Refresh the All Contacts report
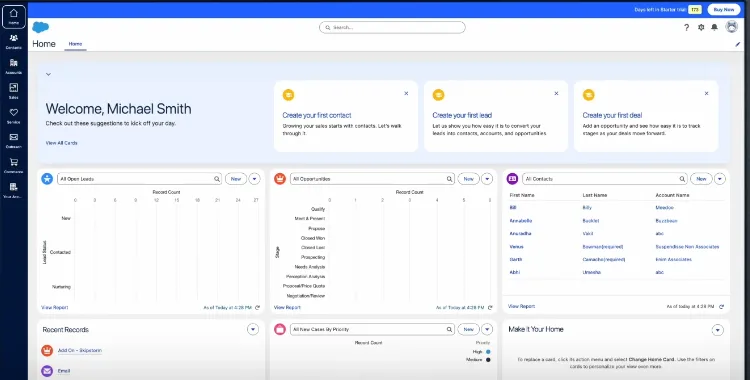The height and width of the screenshot is (380, 750). [x=721, y=306]
